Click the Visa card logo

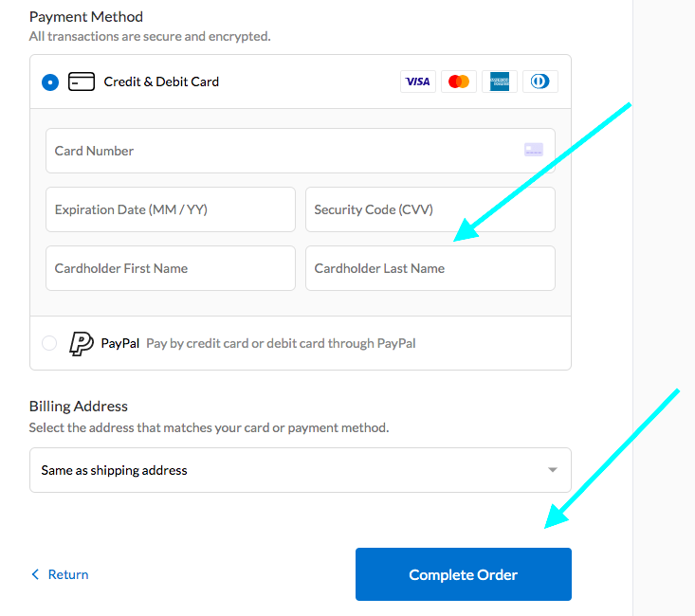(x=417, y=82)
